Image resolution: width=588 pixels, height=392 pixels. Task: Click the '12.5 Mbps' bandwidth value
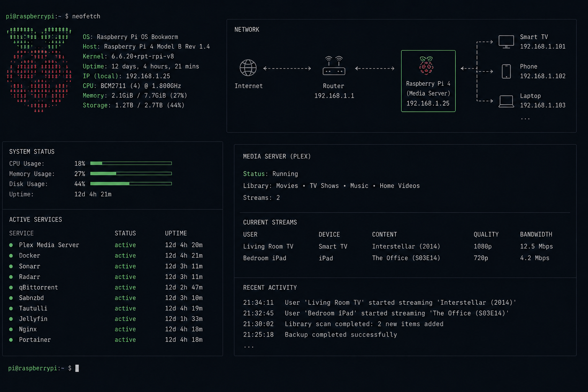coord(536,247)
